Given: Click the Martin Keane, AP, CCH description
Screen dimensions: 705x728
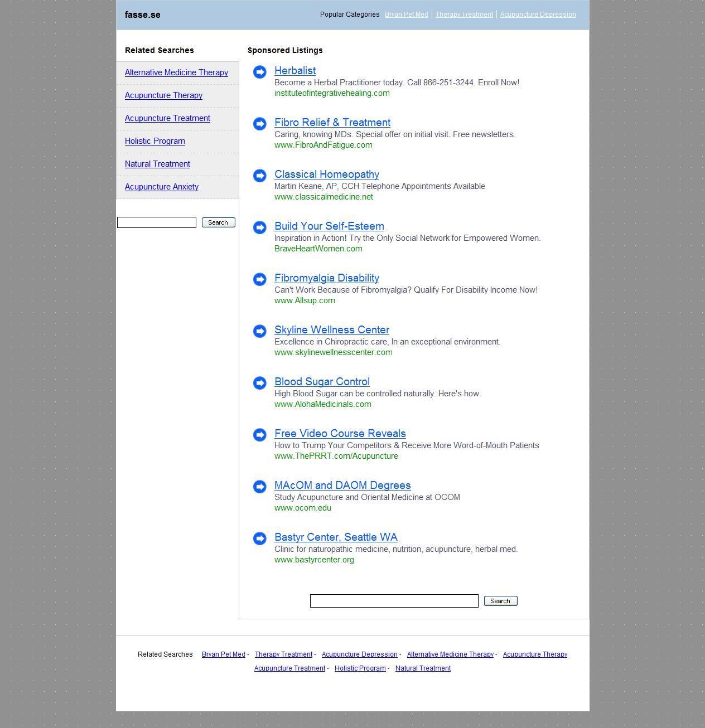Looking at the screenshot, I should tap(380, 186).
